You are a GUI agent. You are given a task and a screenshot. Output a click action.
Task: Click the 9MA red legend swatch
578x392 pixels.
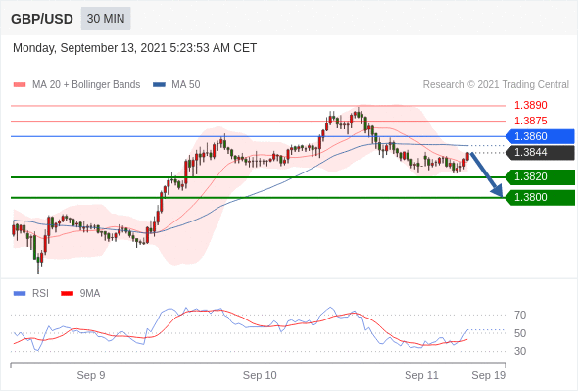(x=67, y=294)
